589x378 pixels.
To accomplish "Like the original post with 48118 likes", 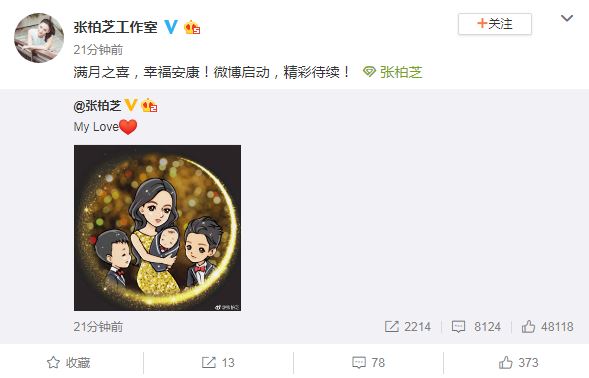I will (x=547, y=327).
